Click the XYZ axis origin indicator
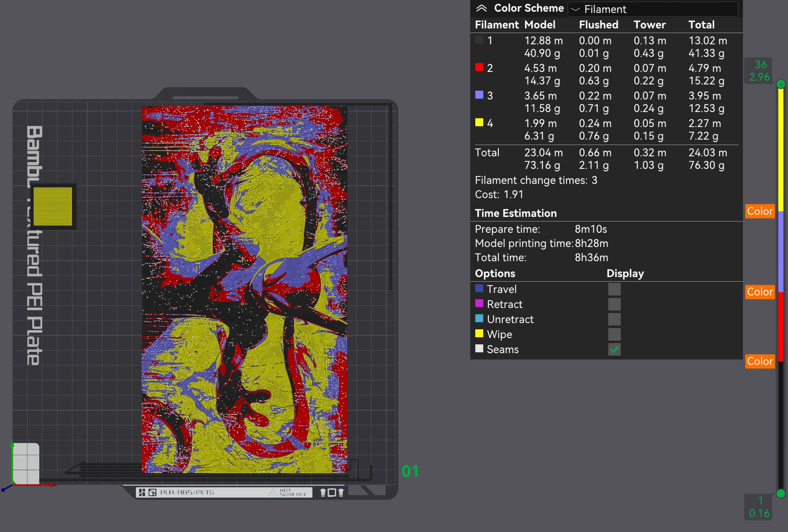The width and height of the screenshot is (788, 532). point(13,485)
